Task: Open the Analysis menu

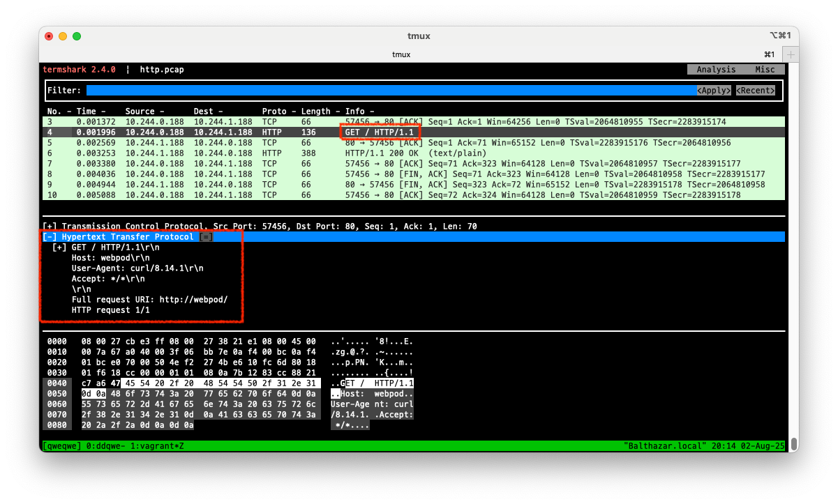Action: pos(716,70)
